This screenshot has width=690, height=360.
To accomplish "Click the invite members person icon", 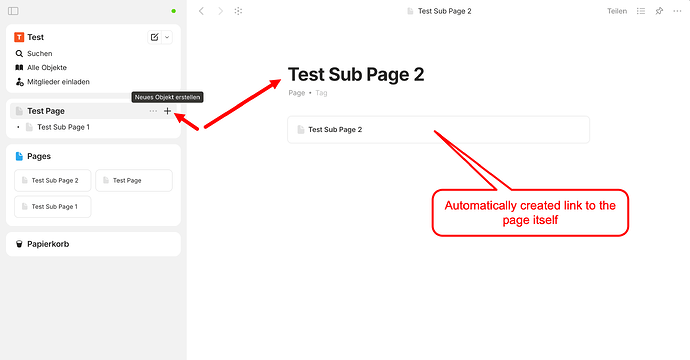I will (x=19, y=82).
